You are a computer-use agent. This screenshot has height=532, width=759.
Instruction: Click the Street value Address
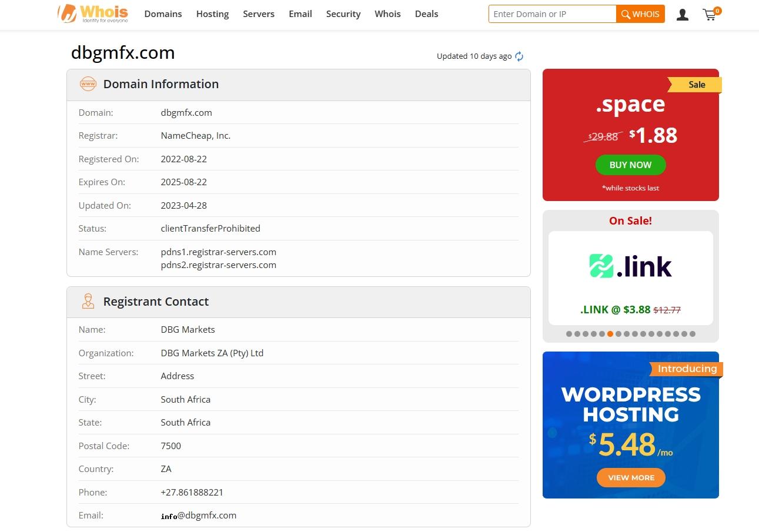coord(178,376)
